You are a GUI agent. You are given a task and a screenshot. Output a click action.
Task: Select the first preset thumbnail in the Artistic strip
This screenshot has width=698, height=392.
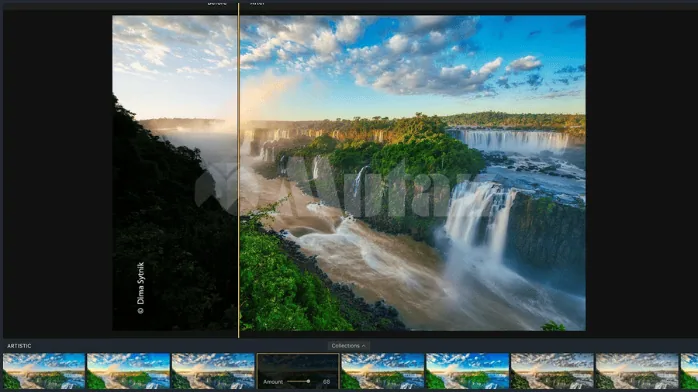[x=44, y=371]
